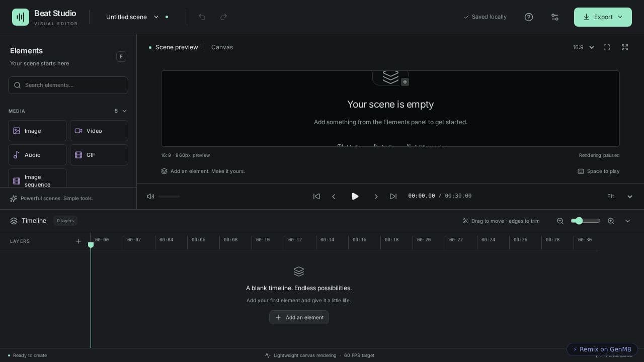Add an Image element

coord(37,131)
